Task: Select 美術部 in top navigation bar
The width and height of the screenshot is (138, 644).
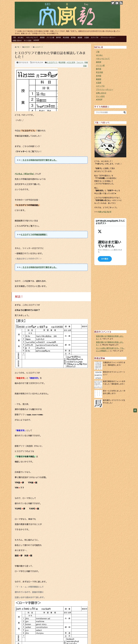Action: click(x=42, y=37)
